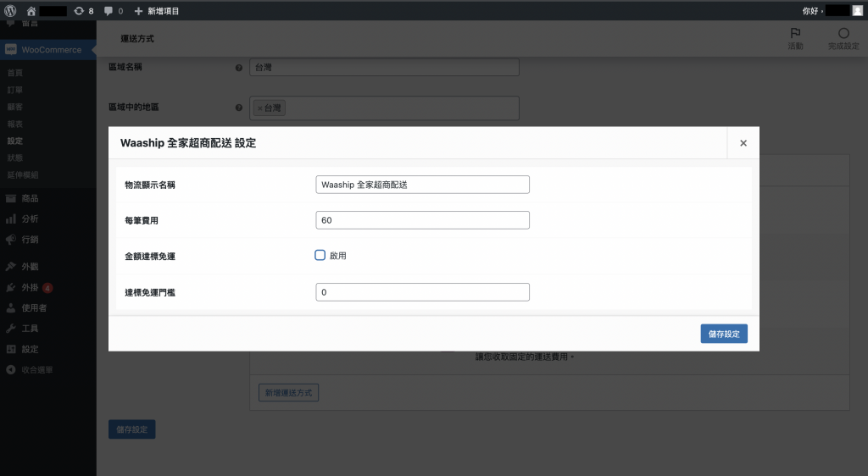Open 外掛 menu with 4 updates
The image size is (868, 476).
(30, 287)
